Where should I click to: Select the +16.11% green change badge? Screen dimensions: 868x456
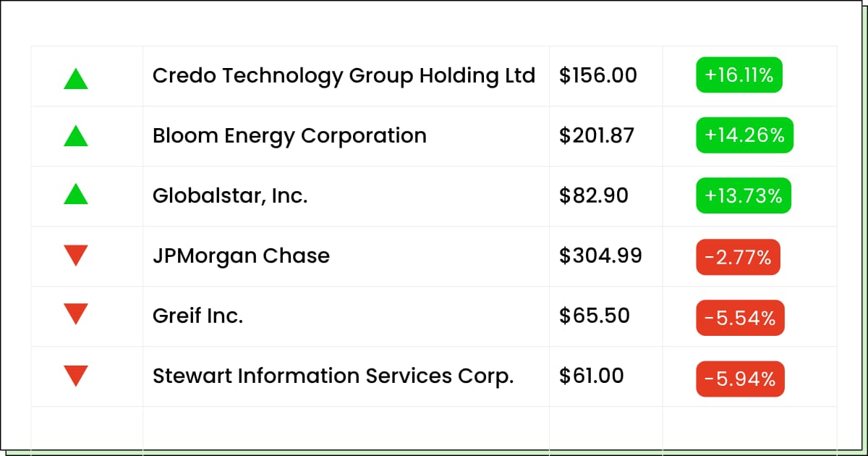click(739, 75)
